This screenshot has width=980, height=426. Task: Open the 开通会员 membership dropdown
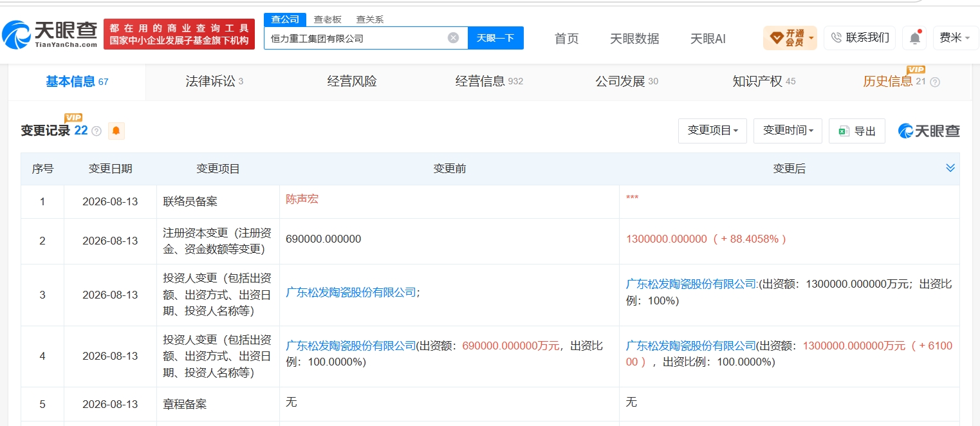790,38
